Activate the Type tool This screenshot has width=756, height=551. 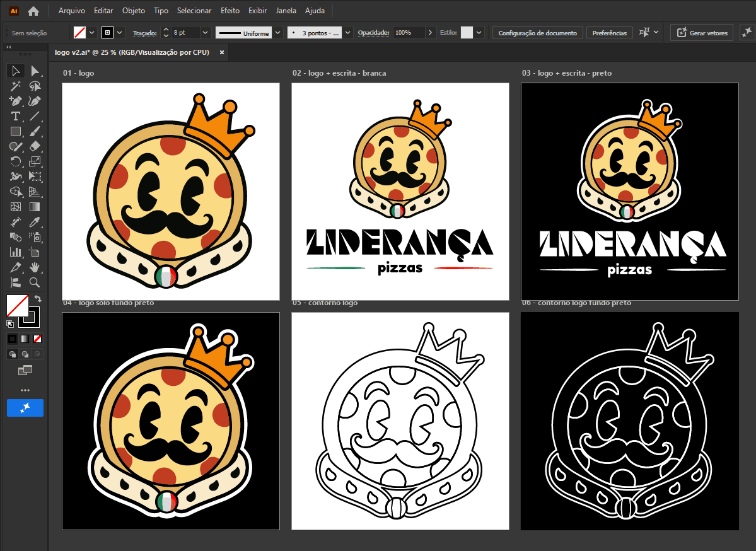(15, 116)
